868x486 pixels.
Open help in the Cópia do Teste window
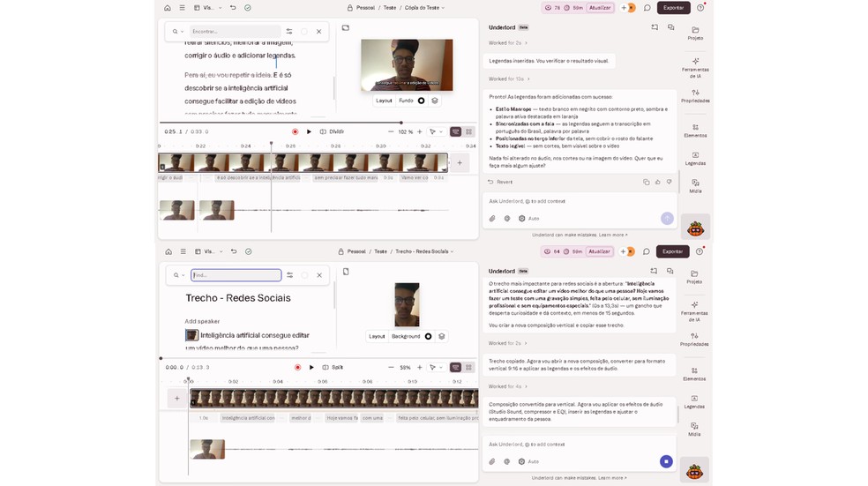click(x=700, y=8)
